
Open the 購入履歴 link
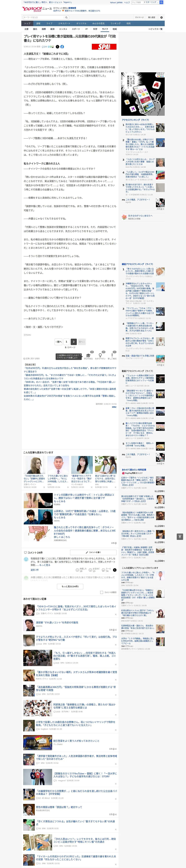click(x=152, y=18)
